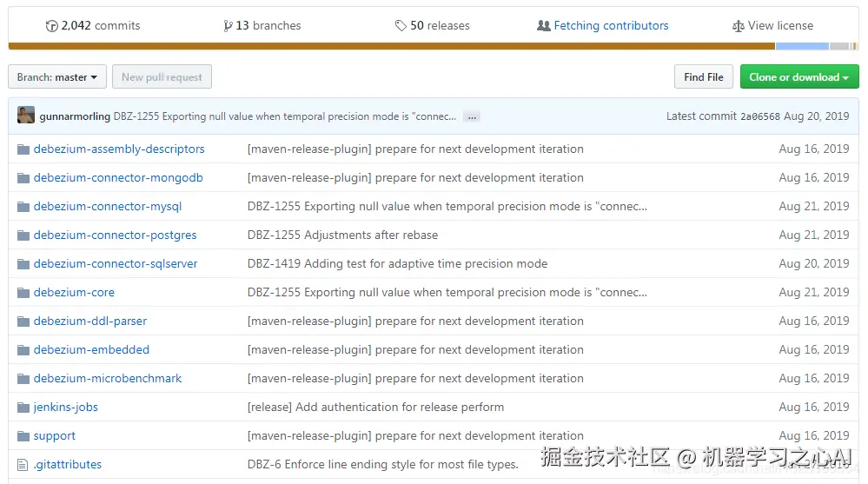This screenshot has width=868, height=484.
Task: Click folder icon of debezium-assembly-descriptors
Action: tap(23, 149)
